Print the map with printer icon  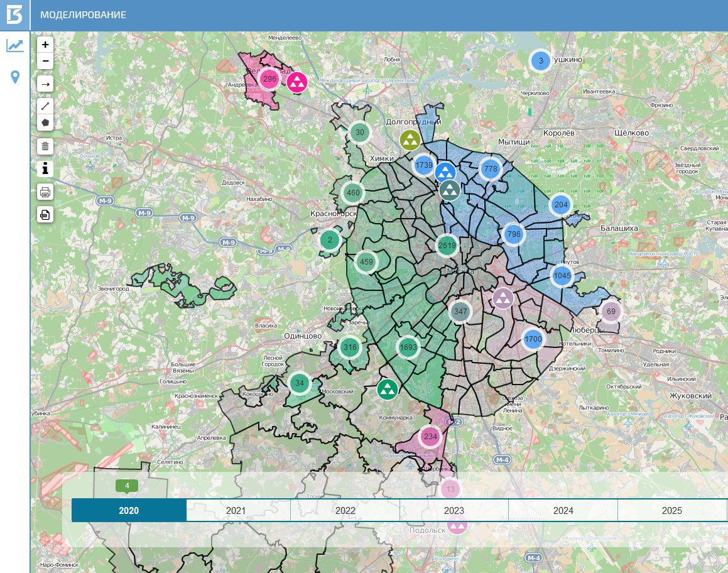point(45,192)
